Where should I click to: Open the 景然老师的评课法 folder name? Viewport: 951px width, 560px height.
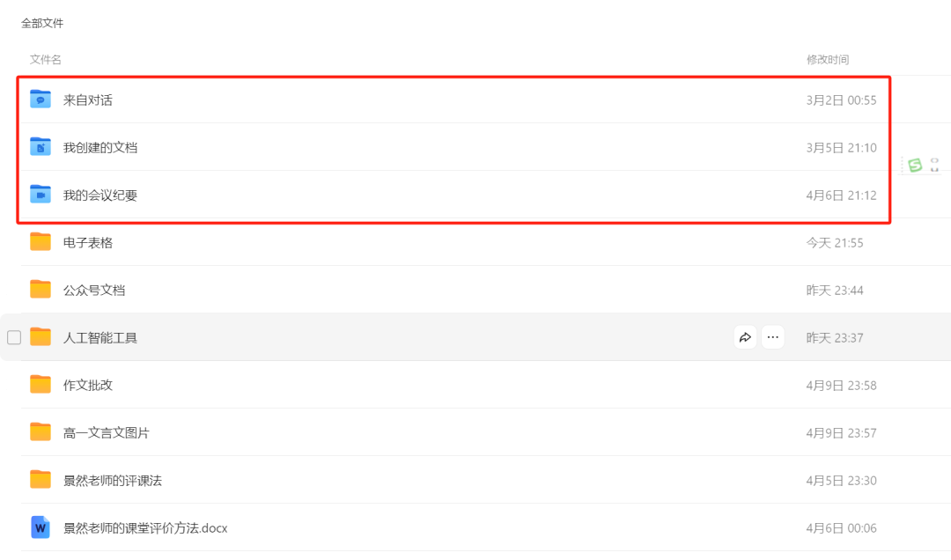click(x=113, y=480)
